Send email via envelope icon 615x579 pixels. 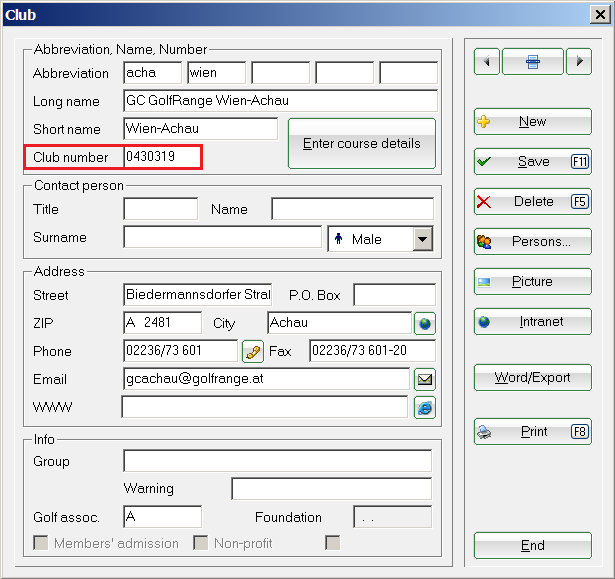tap(425, 379)
